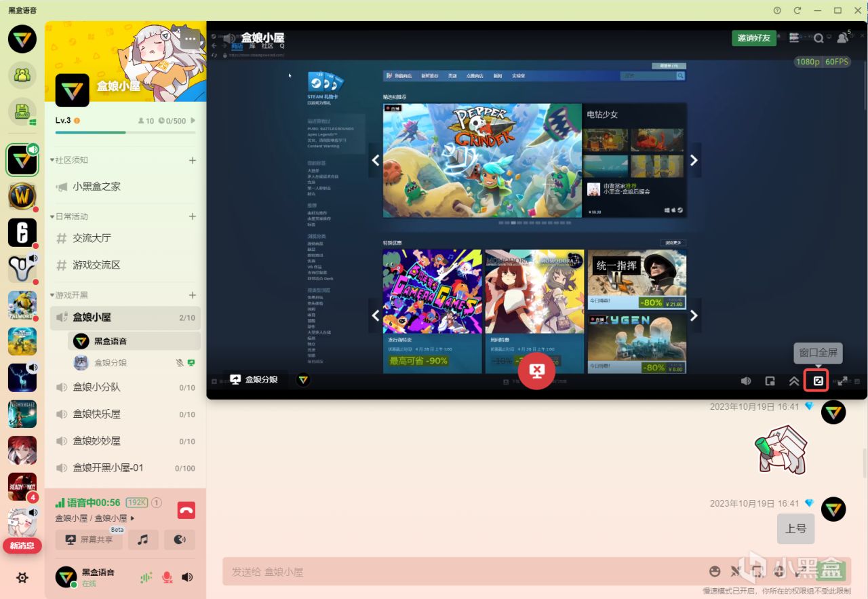
Task: Switch to the Nightingale server icon
Action: pos(22,414)
